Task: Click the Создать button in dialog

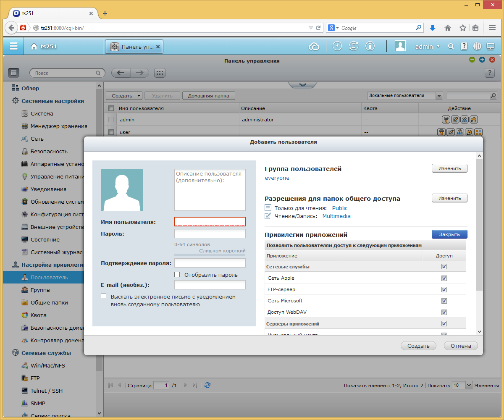Action: [418, 346]
